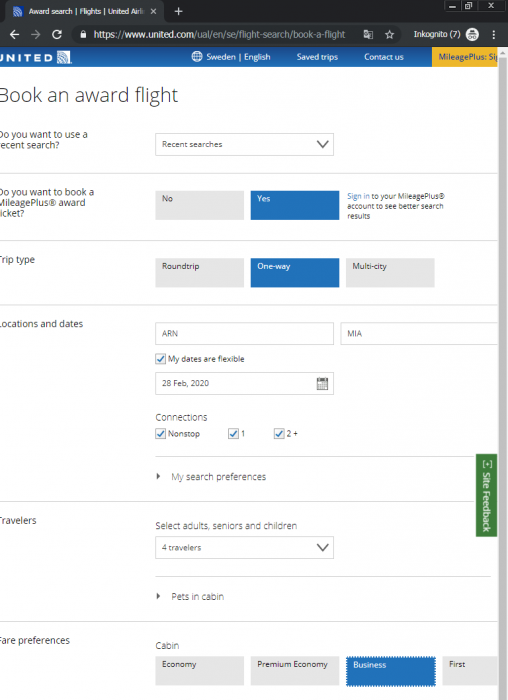The height and width of the screenshot is (700, 508).
Task: Select Premium Economy cabin
Action: (x=295, y=671)
